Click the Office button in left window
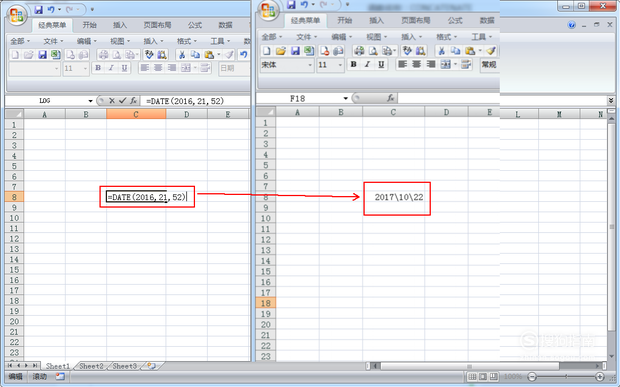620x387 pixels. 17,16
